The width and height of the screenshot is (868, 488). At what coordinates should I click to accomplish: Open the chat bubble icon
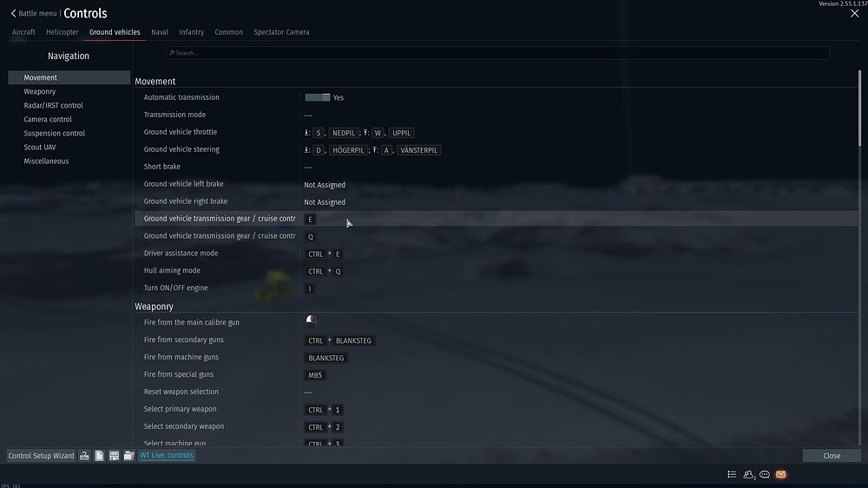click(x=765, y=475)
